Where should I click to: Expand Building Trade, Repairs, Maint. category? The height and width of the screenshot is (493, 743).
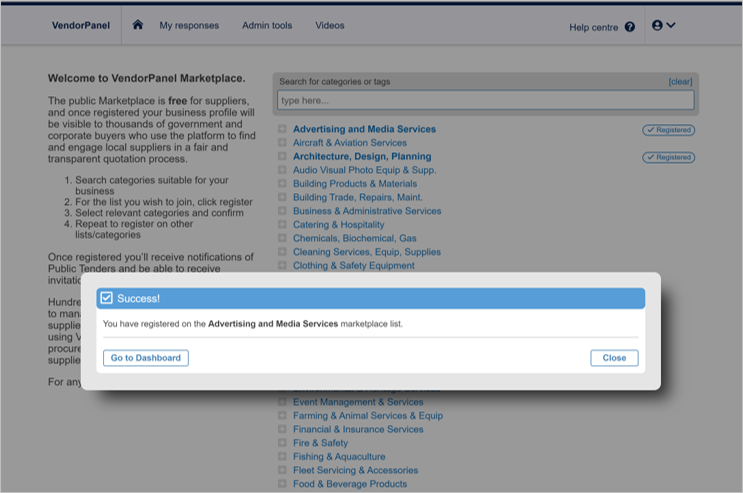tap(282, 197)
